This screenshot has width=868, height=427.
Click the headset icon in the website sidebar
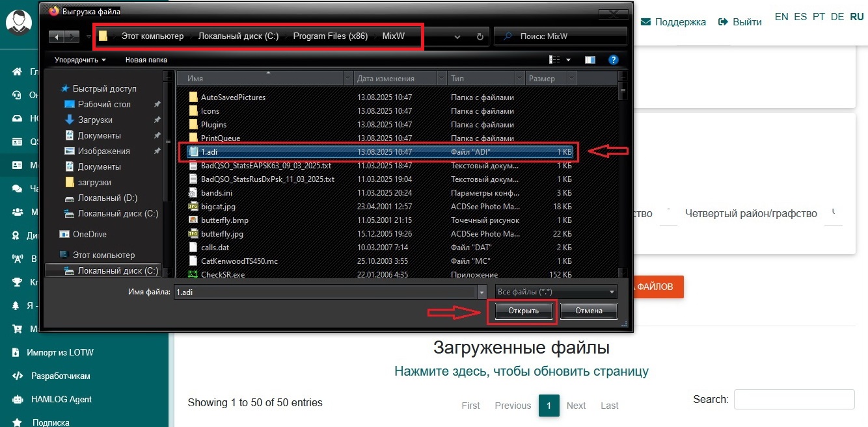(18, 95)
